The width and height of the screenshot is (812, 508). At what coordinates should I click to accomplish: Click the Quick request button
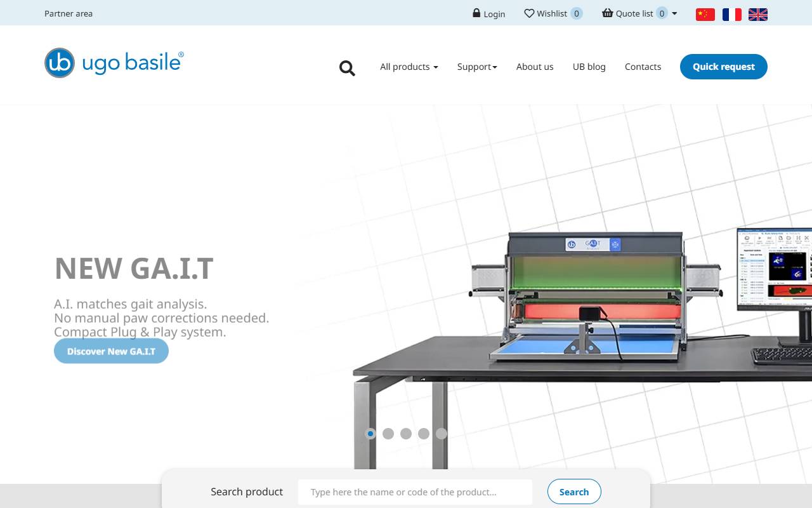pos(724,67)
